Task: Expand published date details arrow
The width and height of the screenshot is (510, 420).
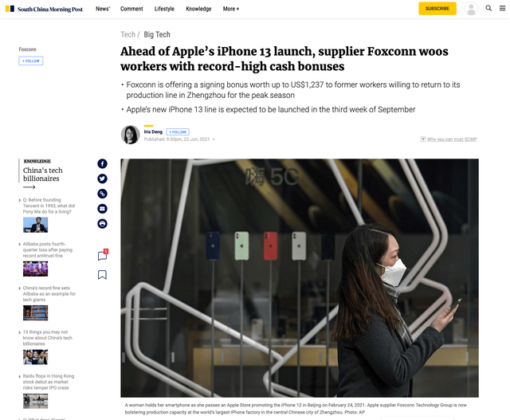Action: pos(214,139)
